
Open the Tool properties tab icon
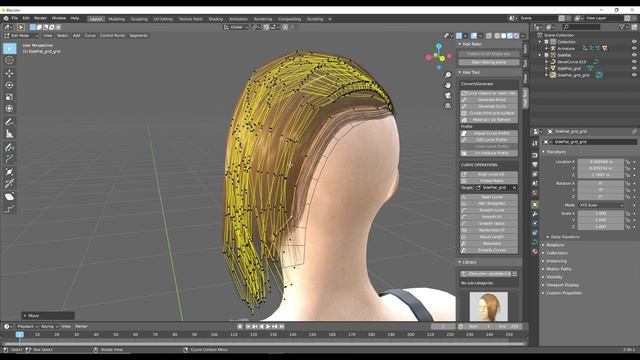[535, 143]
